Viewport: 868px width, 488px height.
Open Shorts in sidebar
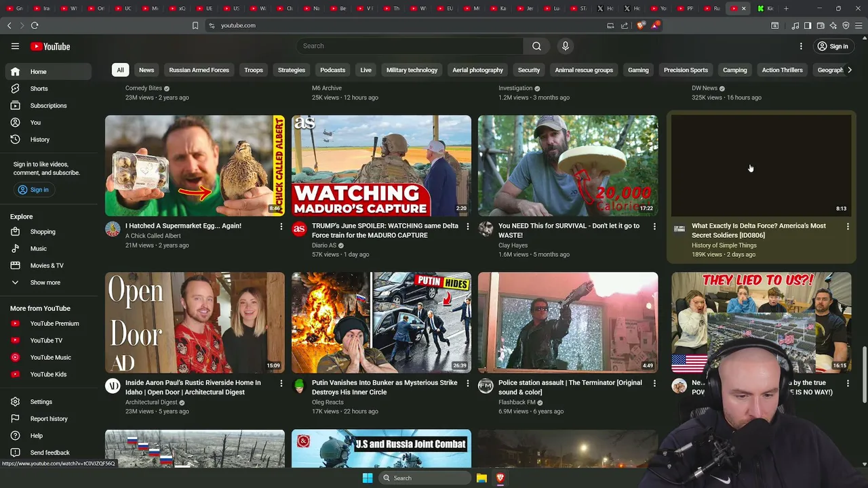[48, 89]
